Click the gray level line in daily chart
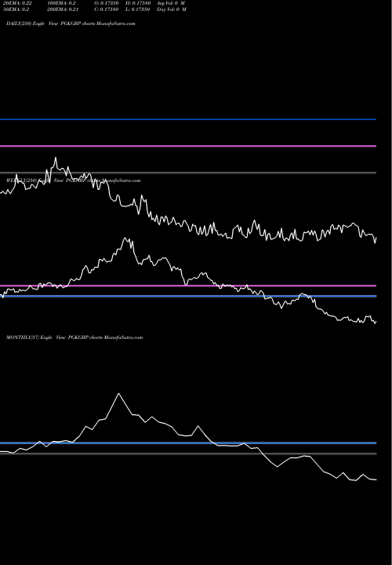This screenshot has height=565, width=392. [x=188, y=173]
